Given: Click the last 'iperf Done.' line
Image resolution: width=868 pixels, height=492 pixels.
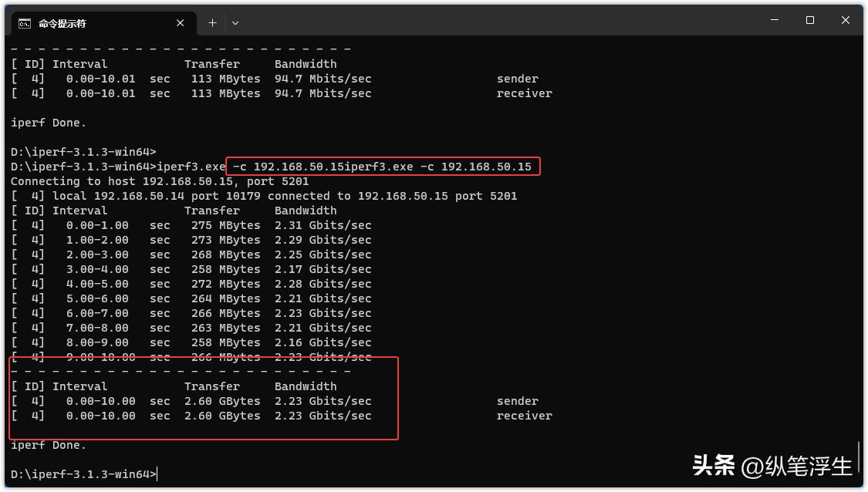Looking at the screenshot, I should pos(48,446).
